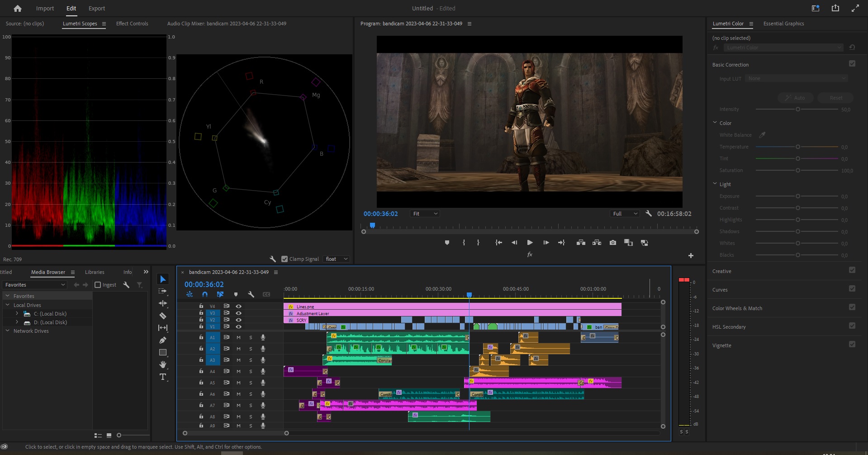
Task: Select the Type tool
Action: pyautogui.click(x=163, y=377)
